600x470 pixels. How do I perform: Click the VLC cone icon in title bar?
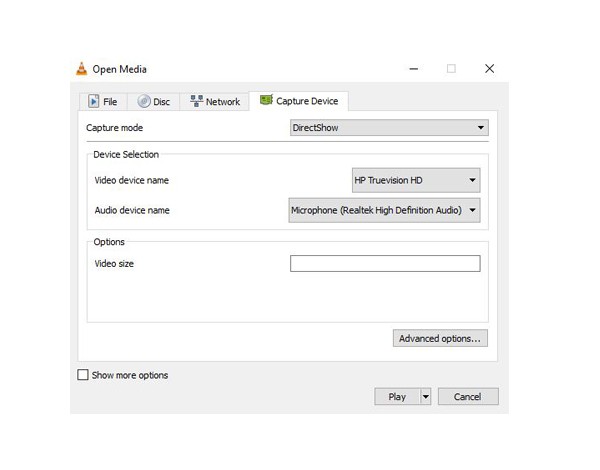point(81,69)
